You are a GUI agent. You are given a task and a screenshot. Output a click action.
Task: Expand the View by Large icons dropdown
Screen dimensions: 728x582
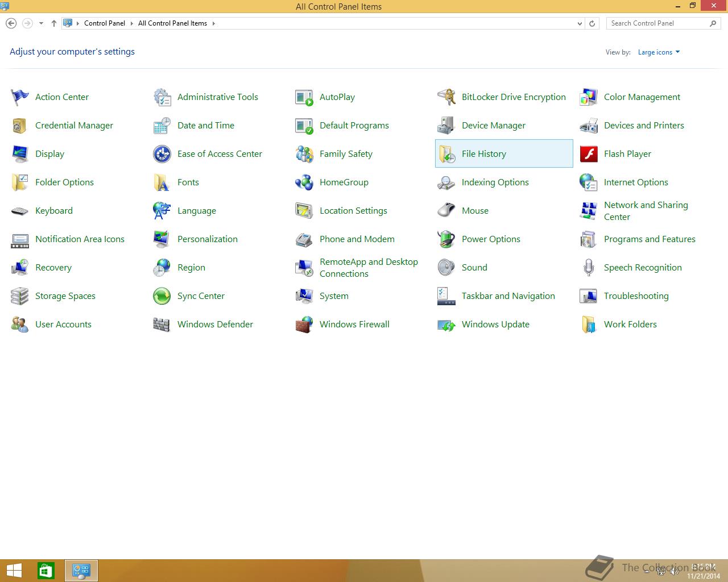pyautogui.click(x=659, y=52)
